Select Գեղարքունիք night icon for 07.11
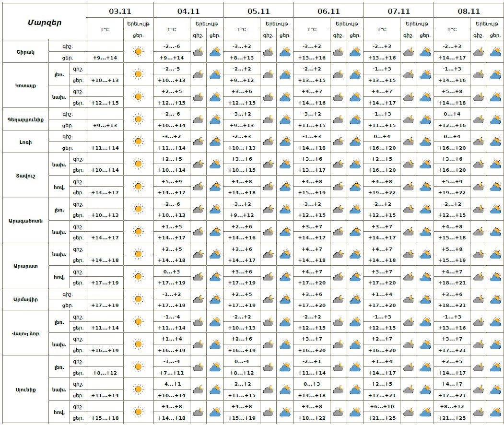 tap(409, 119)
